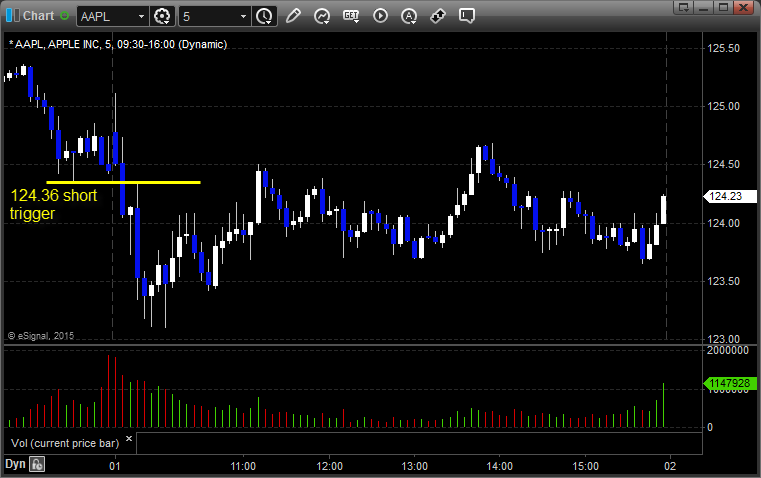This screenshot has height=478, width=761.
Task: Click the chart title AAPL, APPLE INC text
Action: click(x=118, y=44)
